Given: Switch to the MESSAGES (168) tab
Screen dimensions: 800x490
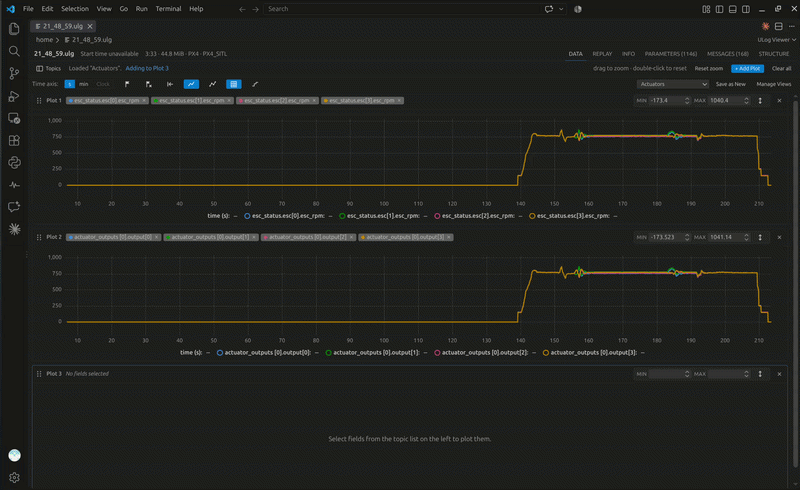Looking at the screenshot, I should (728, 54).
